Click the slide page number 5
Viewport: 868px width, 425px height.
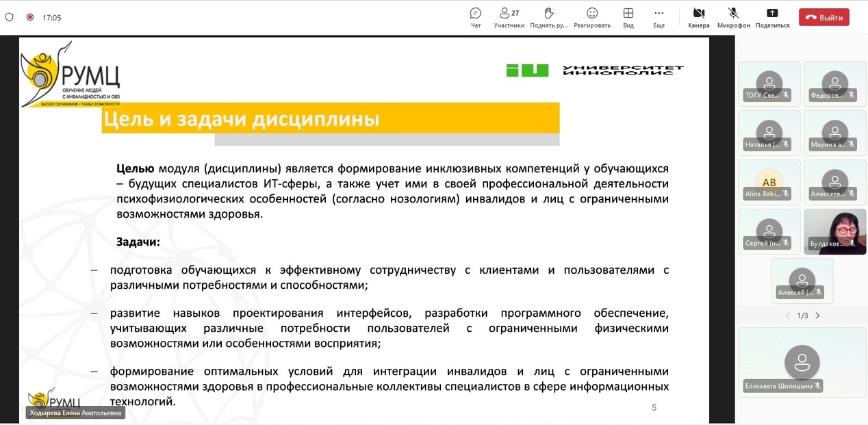tap(654, 408)
